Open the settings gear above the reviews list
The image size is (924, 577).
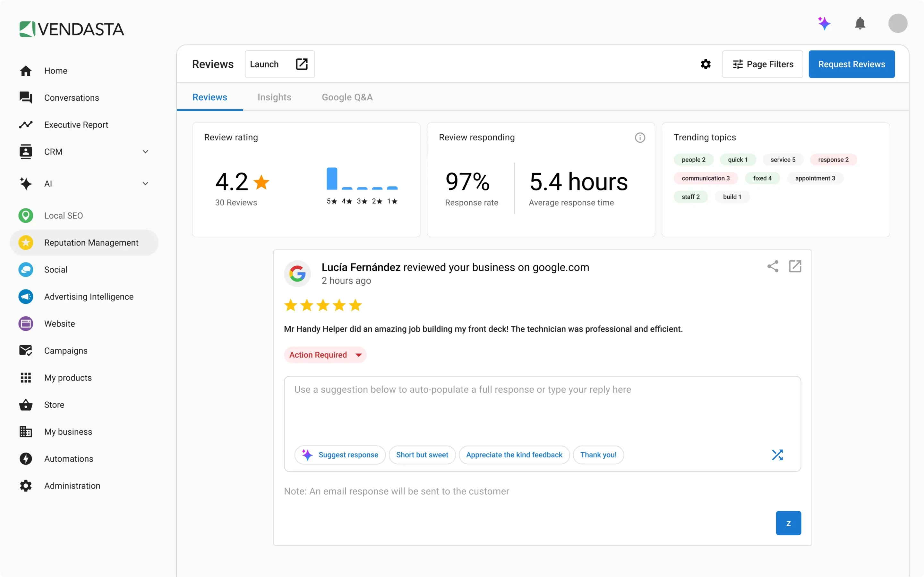click(705, 64)
